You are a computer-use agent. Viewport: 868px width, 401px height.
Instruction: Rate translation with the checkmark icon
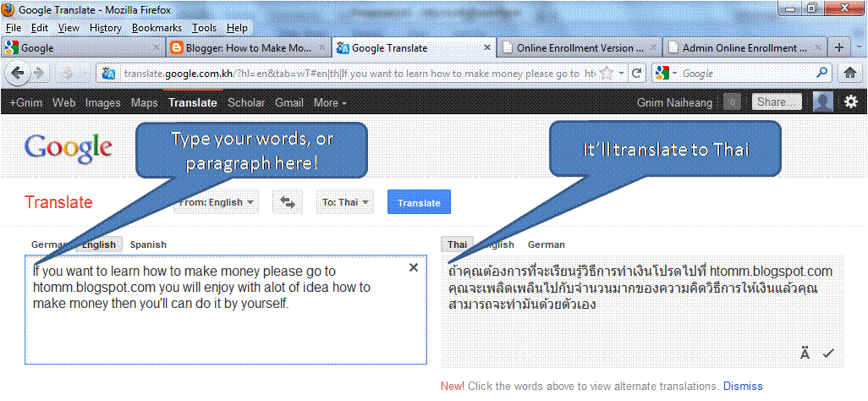coord(828,353)
